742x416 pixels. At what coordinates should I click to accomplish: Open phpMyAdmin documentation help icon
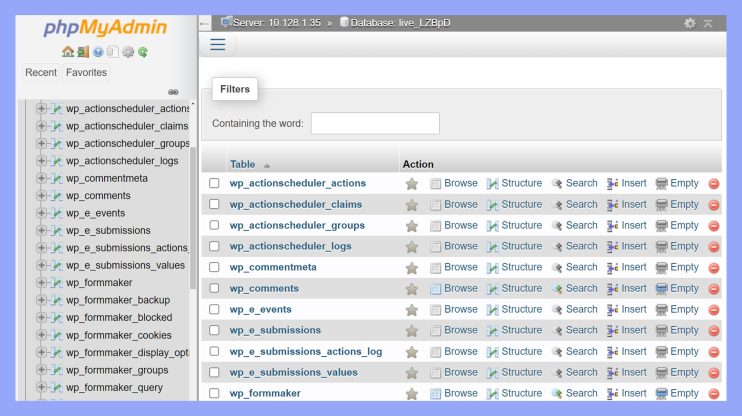[98, 52]
